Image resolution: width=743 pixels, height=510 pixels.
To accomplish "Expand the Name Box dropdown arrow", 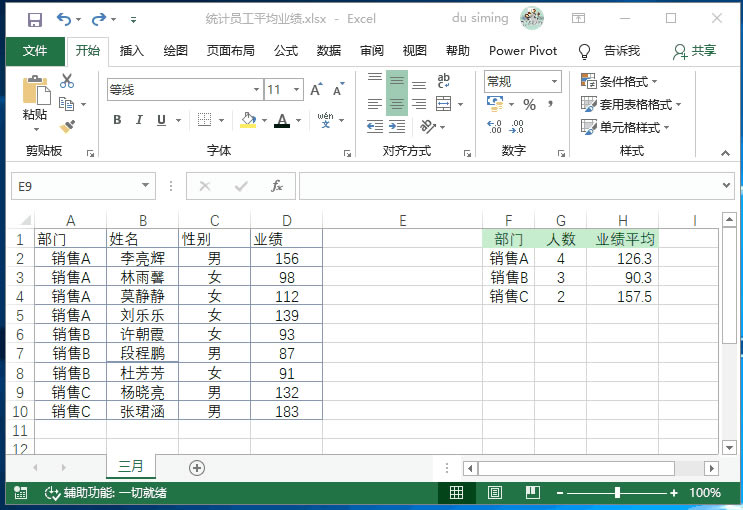I will click(x=146, y=186).
